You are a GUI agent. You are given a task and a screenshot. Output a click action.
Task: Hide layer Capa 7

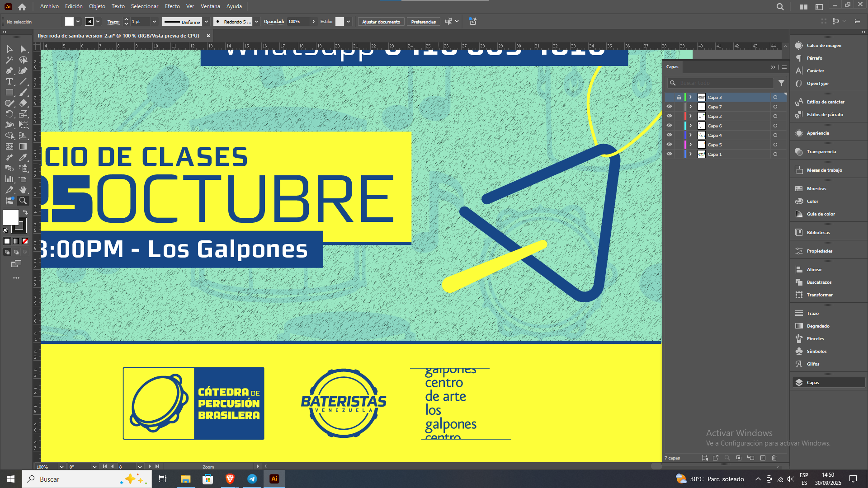669,107
